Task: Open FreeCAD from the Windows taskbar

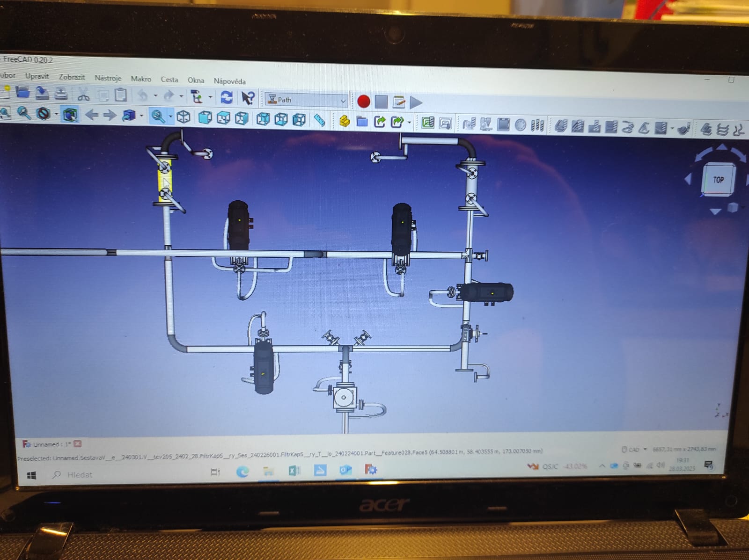Action: tap(370, 470)
